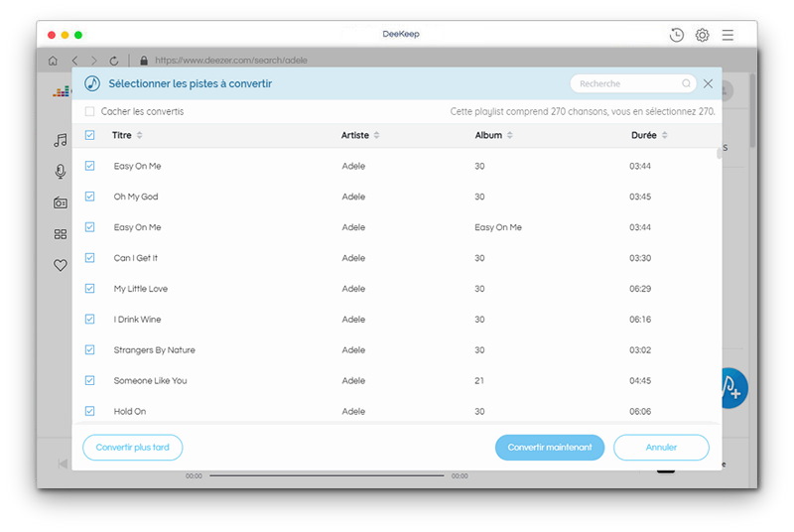Click the deezer.com address bar URL
The width and height of the screenshot is (794, 532).
tap(231, 61)
